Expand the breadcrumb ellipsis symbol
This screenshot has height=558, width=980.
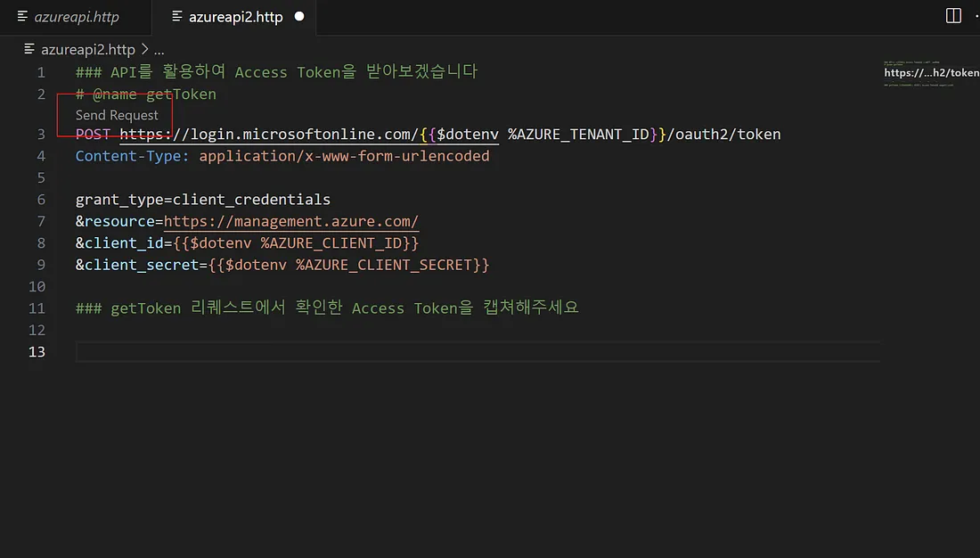[x=159, y=49]
